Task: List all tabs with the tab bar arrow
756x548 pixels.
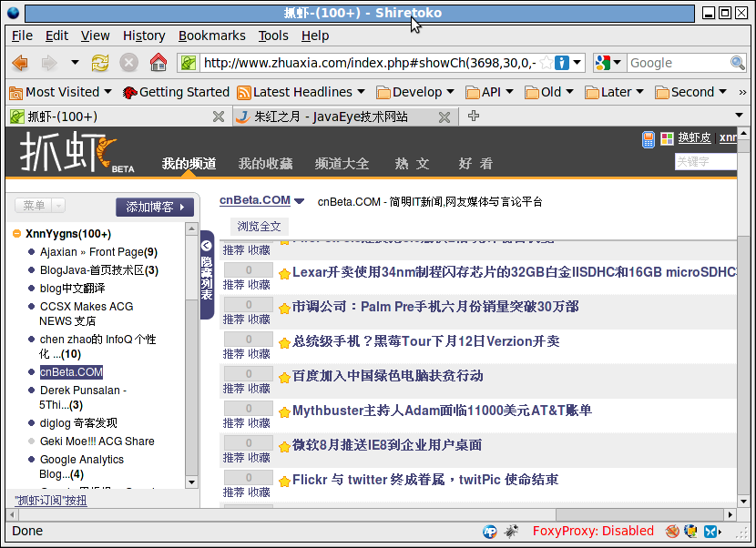Action: click(x=739, y=116)
